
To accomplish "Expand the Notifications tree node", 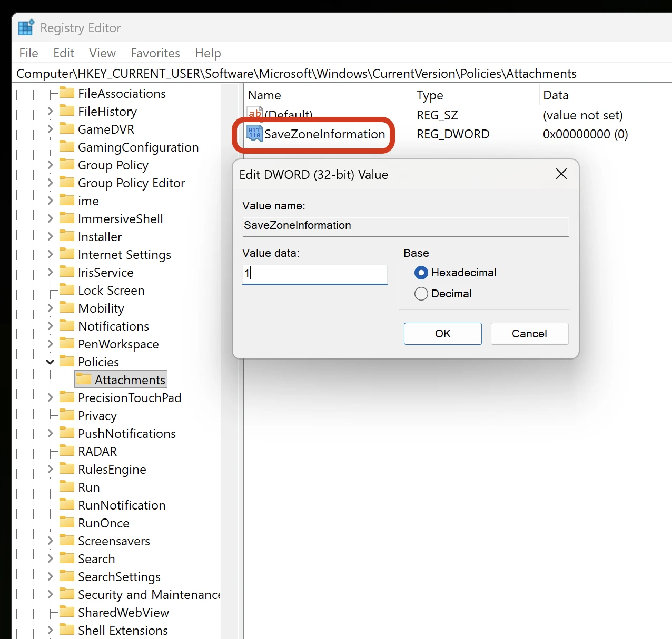I will click(x=50, y=326).
